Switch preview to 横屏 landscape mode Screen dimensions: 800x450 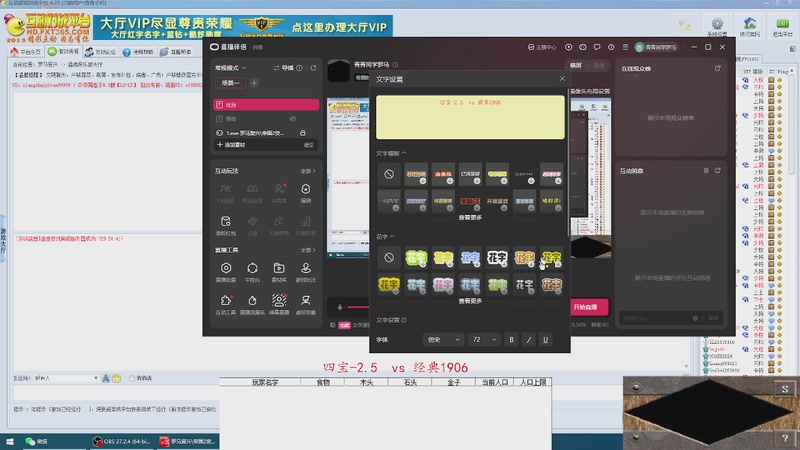click(576, 65)
